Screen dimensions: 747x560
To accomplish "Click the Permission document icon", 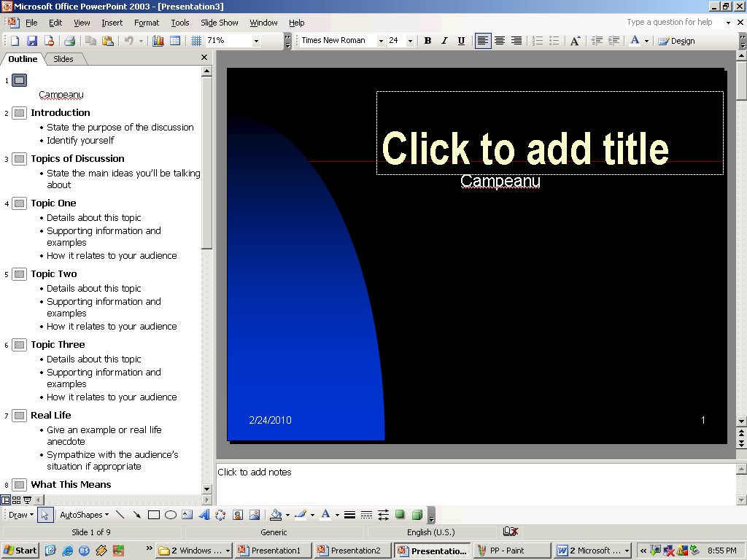I will [49, 41].
